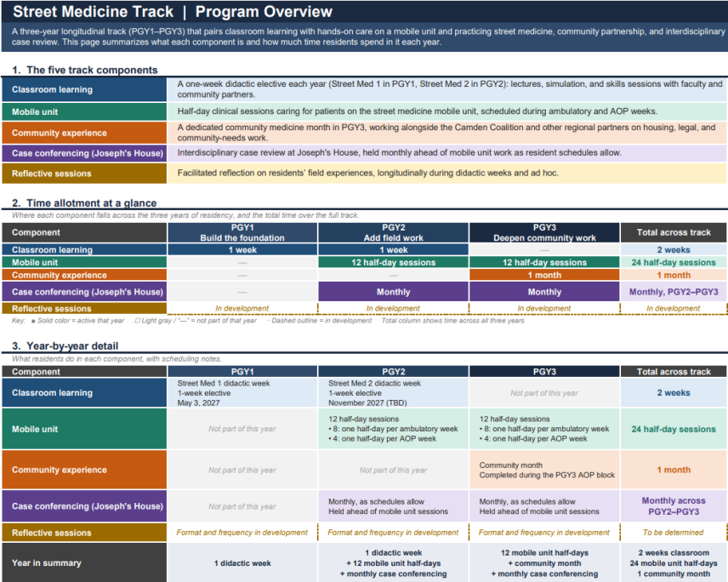This screenshot has width=728, height=582.
Task: Click the 'Street Medicine Track | Program Overview' title
Action: [x=173, y=12]
